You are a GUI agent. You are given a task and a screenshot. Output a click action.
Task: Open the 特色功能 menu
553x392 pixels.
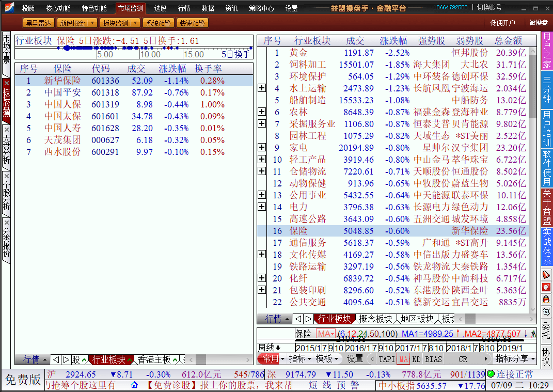[x=94, y=8]
